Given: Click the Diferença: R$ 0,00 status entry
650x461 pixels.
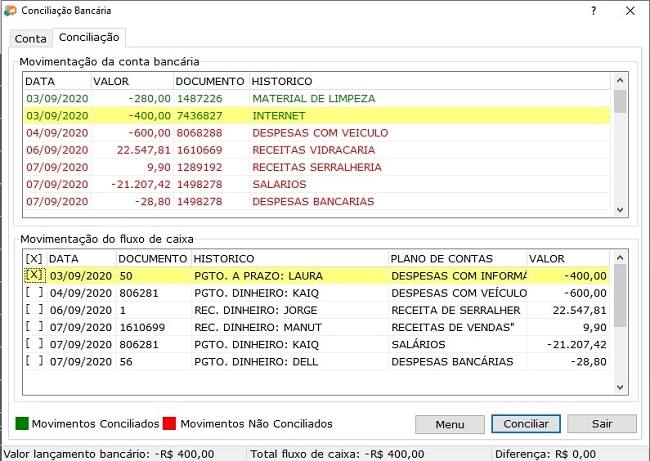Looking at the screenshot, I should [x=545, y=454].
